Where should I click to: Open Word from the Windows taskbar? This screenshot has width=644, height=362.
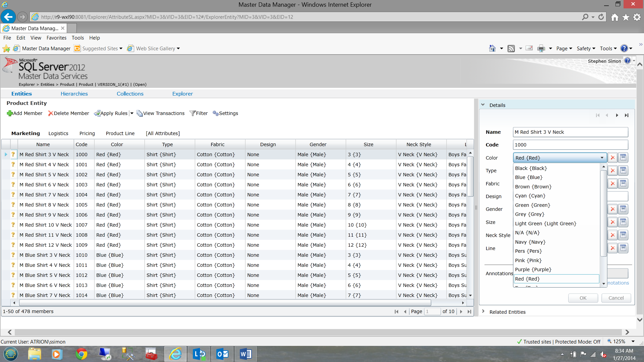[x=246, y=354]
